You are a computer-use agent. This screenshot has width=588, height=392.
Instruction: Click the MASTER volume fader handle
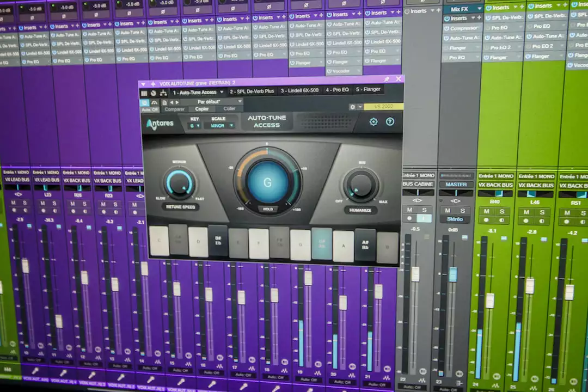coord(453,274)
